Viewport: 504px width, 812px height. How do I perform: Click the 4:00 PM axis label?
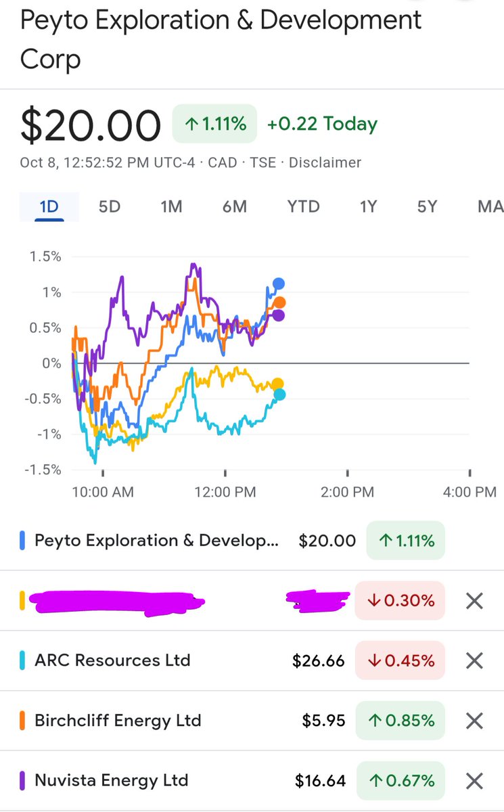tap(470, 492)
